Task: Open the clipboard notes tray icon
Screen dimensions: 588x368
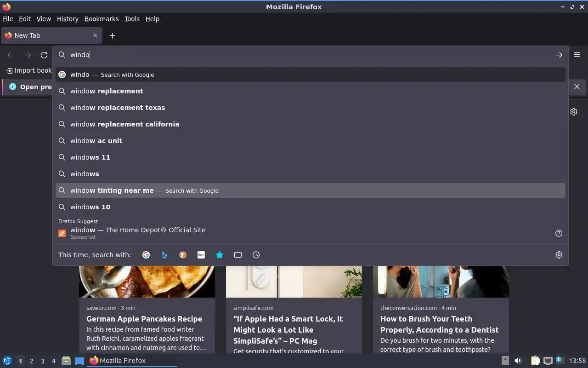Action: 535,361
